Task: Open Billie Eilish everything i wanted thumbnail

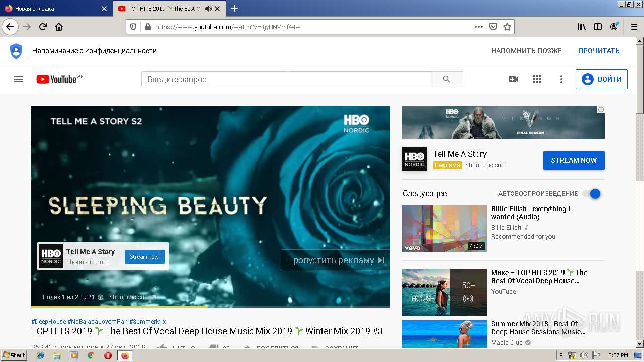Action: [x=445, y=228]
